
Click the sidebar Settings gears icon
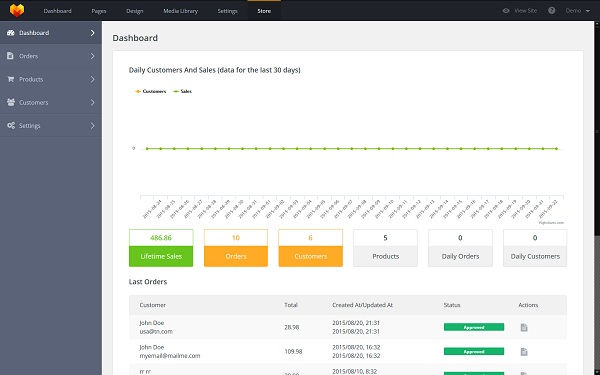click(11, 126)
